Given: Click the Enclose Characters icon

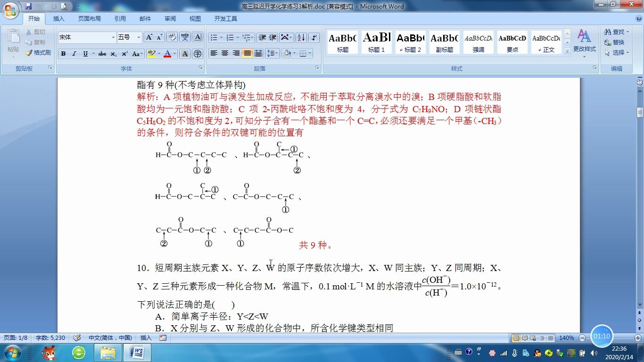Looking at the screenshot, I should [x=198, y=54].
